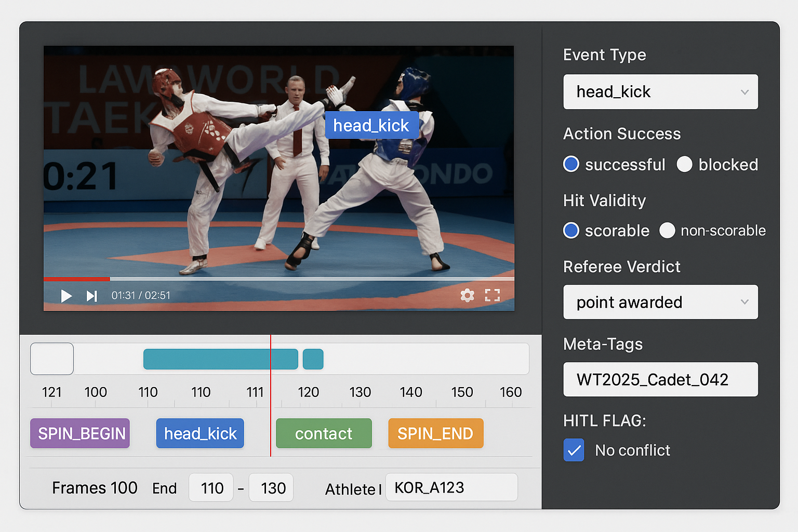The width and height of the screenshot is (798, 532).
Task: Click the blue head_kick timeline tag
Action: pyautogui.click(x=200, y=433)
